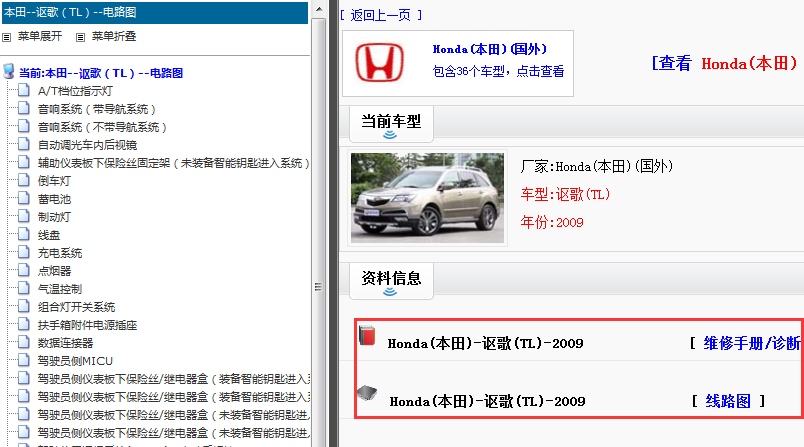Click the page icon beside 气温控制
The height and width of the screenshot is (447, 804).
coord(24,288)
